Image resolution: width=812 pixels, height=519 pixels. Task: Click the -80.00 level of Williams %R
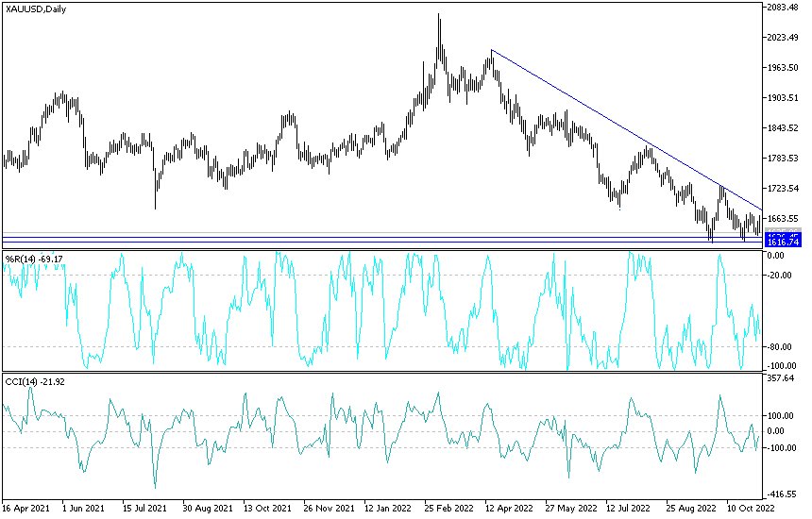click(781, 346)
